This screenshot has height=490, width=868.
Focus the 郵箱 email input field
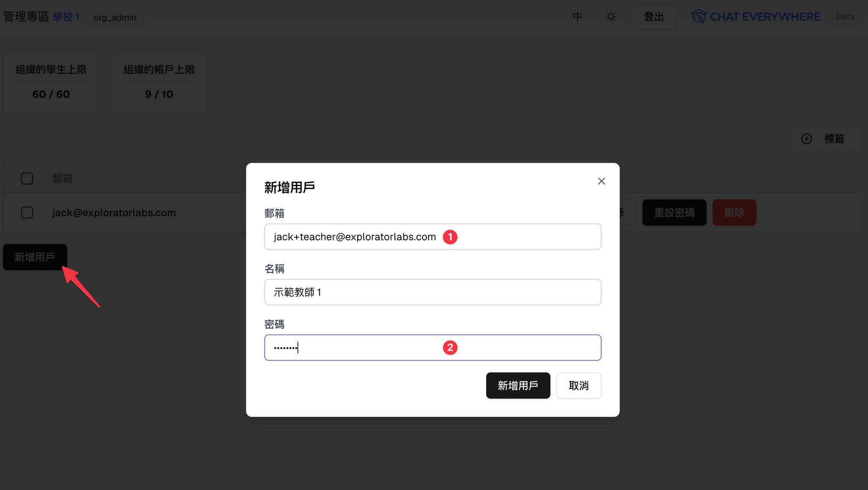[x=433, y=237]
